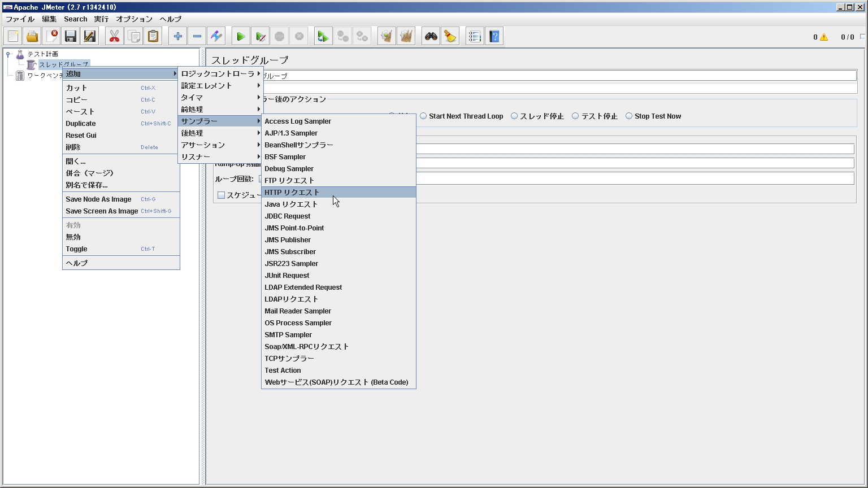Screen dimensions: 868x488
Task: Click the Clear All results icon
Action: (x=406, y=37)
